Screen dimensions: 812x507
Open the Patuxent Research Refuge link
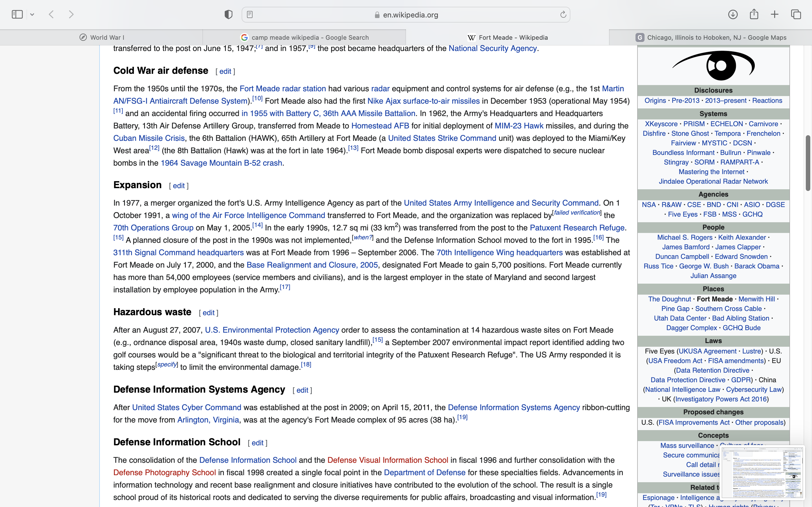(x=577, y=228)
